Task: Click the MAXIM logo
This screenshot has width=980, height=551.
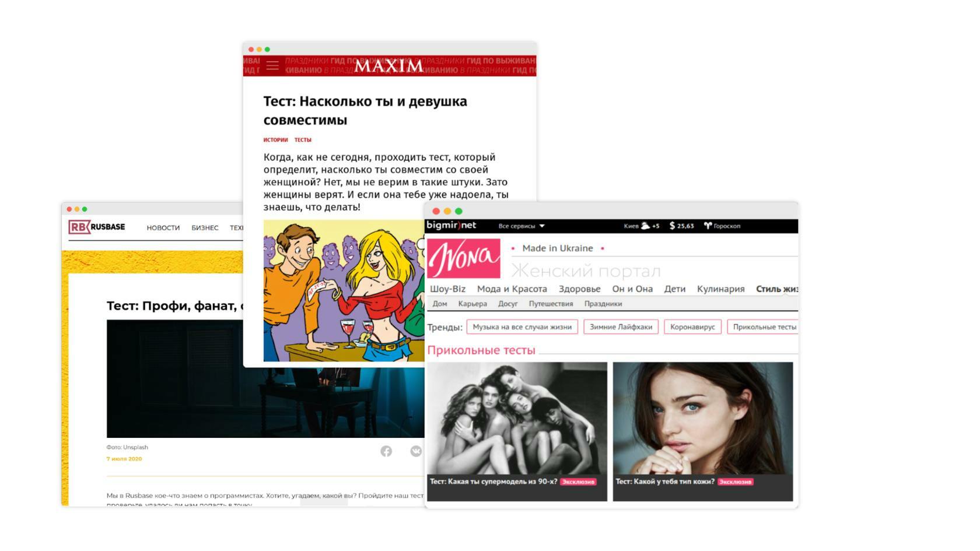Action: click(x=389, y=66)
